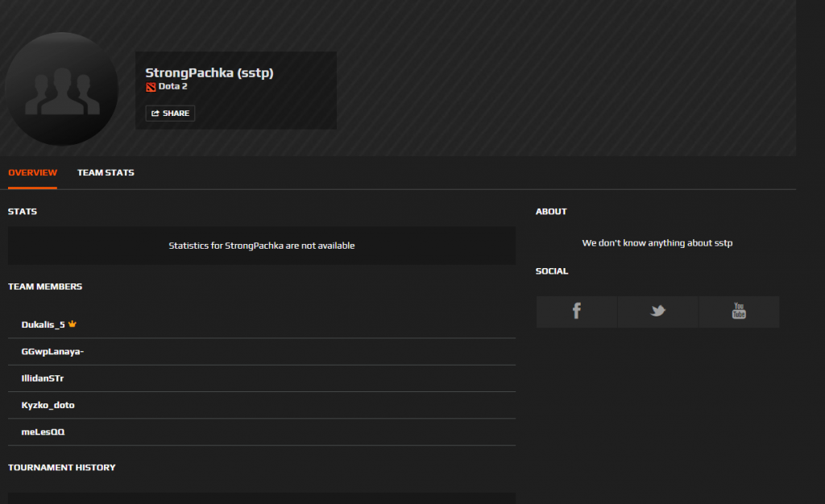
Task: Open team member meLesQQ profile
Action: pyautogui.click(x=44, y=432)
